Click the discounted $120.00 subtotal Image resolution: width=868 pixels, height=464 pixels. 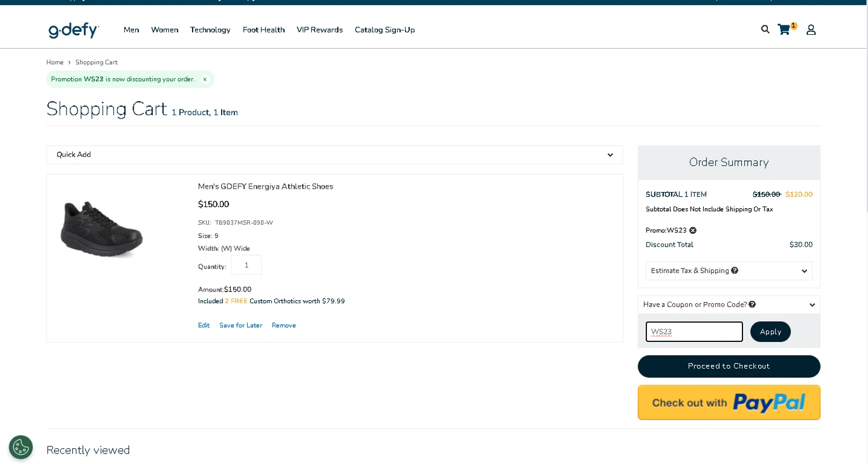pyautogui.click(x=799, y=194)
